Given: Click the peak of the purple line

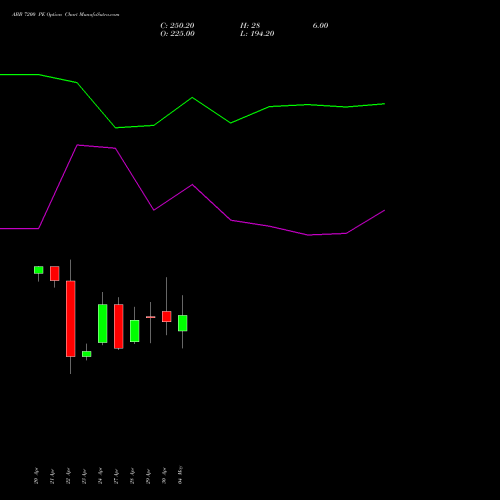Looking at the screenshot, I should [78, 145].
